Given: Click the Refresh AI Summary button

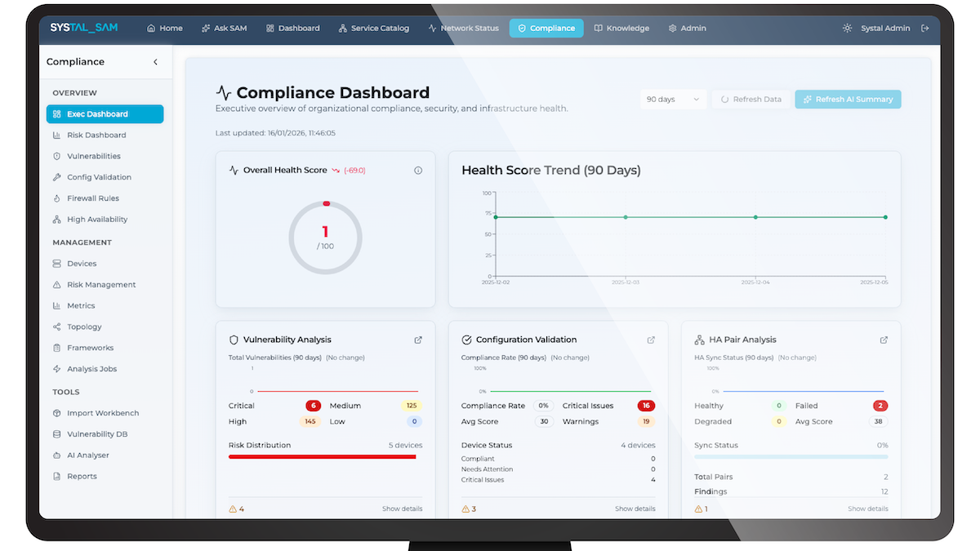Looking at the screenshot, I should click(847, 99).
